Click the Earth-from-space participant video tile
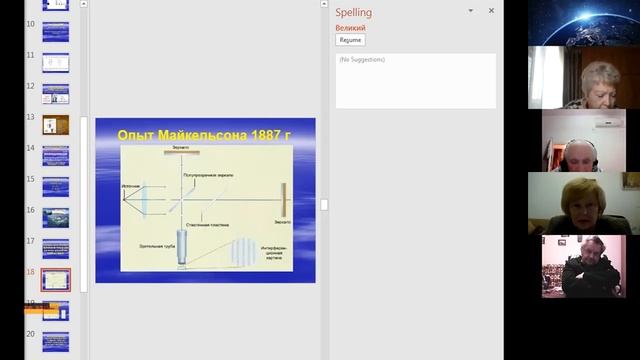 pos(584,23)
